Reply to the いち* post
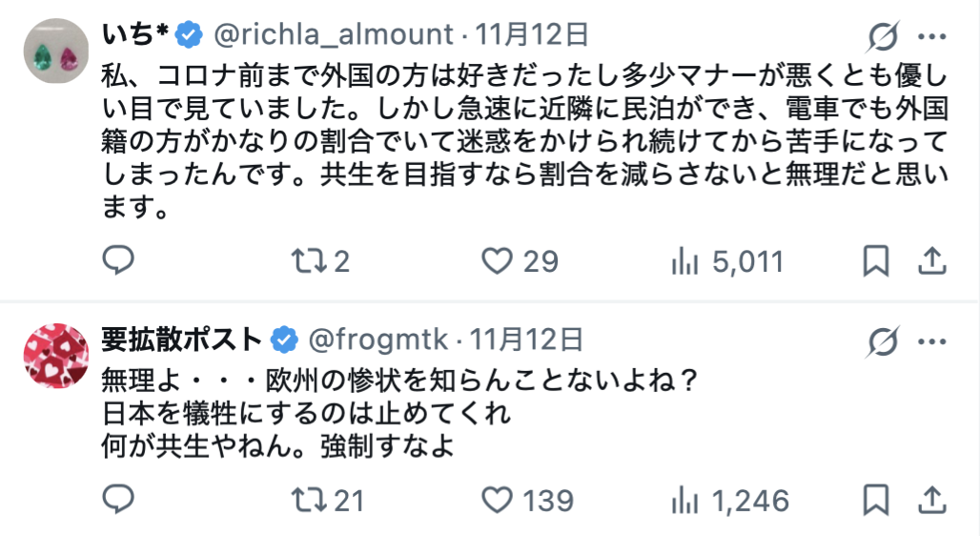This screenshot has height=536, width=980. [x=118, y=260]
